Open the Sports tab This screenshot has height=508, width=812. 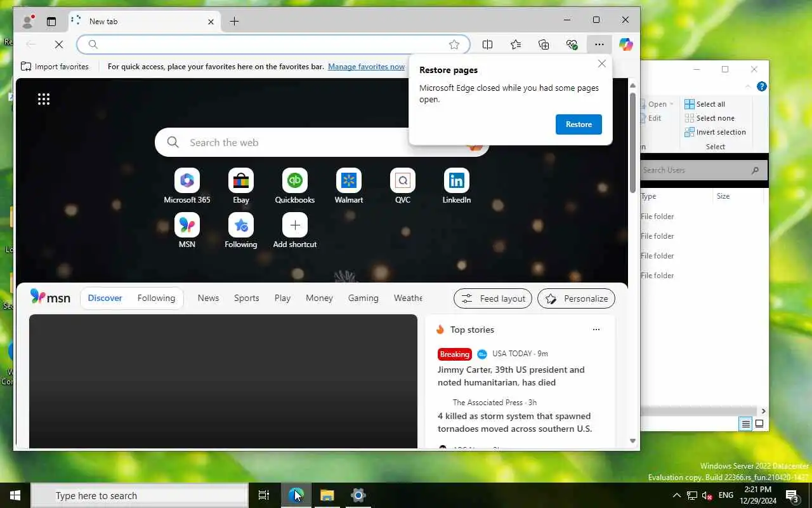point(247,298)
